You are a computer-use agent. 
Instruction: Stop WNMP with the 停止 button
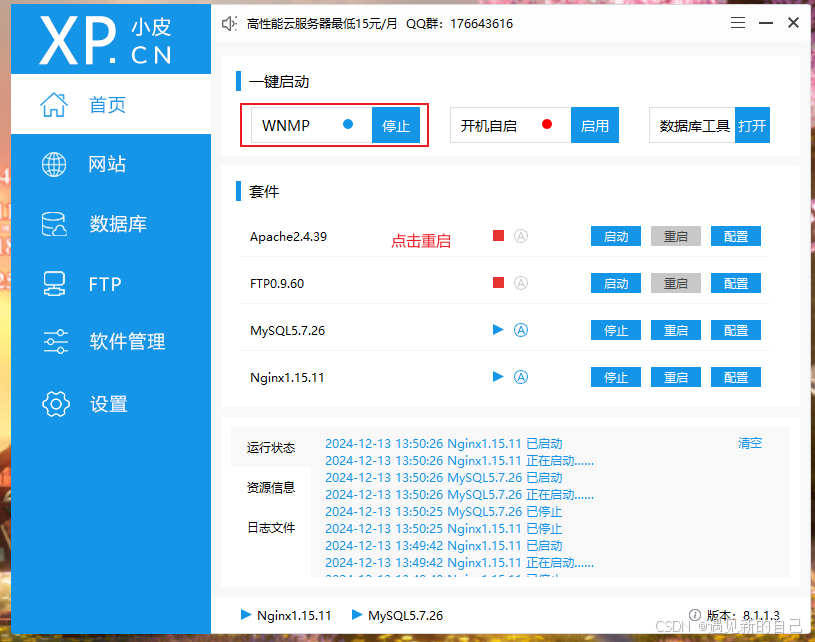398,125
